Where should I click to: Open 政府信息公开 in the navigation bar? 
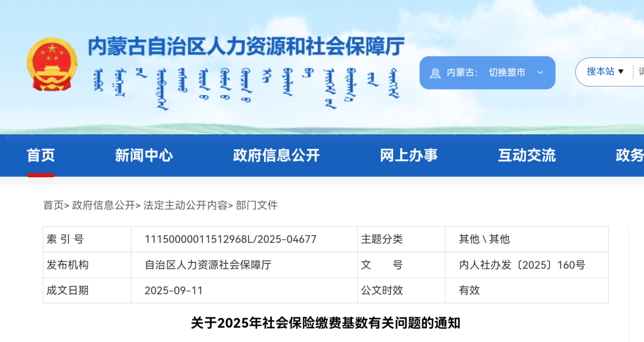click(x=276, y=155)
